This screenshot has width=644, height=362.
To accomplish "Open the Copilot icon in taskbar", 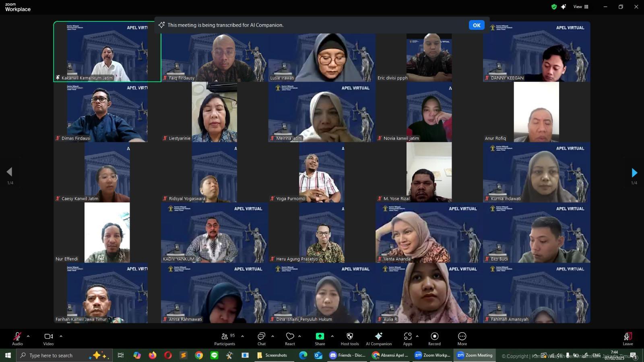I will [137, 355].
